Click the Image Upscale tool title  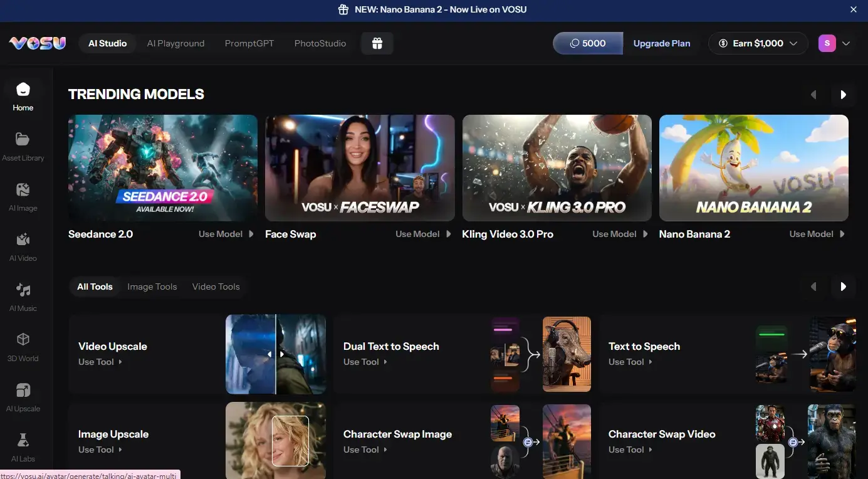tap(113, 434)
